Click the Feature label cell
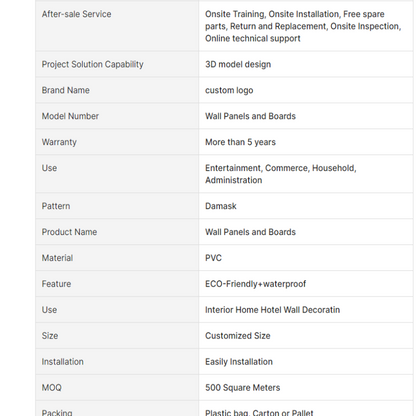Image resolution: width=416 pixels, height=416 pixels. tap(117, 284)
